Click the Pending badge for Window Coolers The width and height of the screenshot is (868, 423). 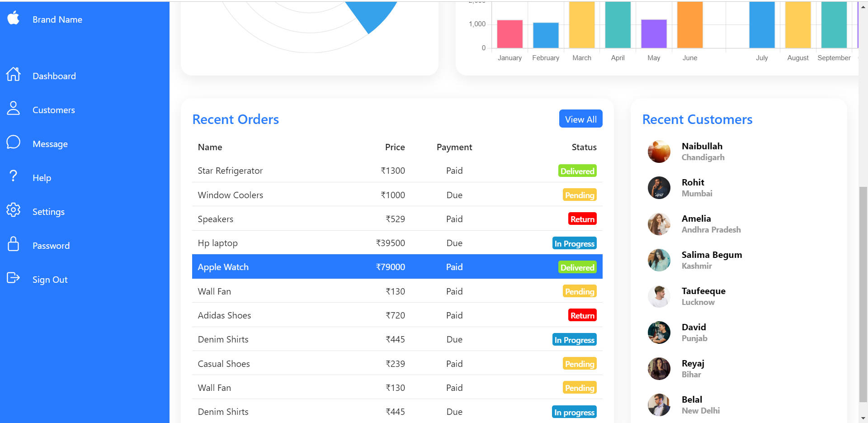click(580, 195)
